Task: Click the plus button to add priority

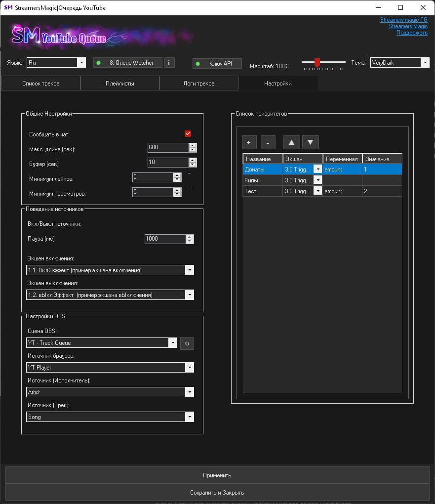Action: click(x=249, y=142)
